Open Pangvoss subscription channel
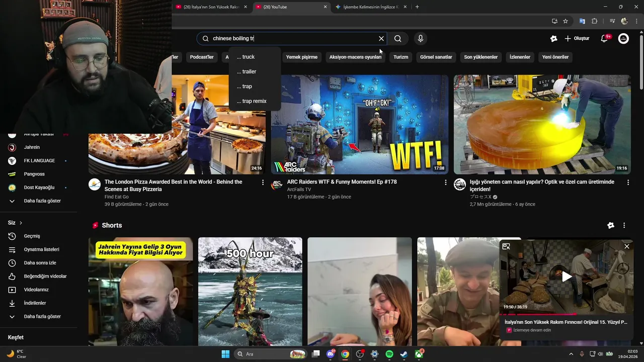This screenshot has height=362, width=644. pyautogui.click(x=39, y=174)
